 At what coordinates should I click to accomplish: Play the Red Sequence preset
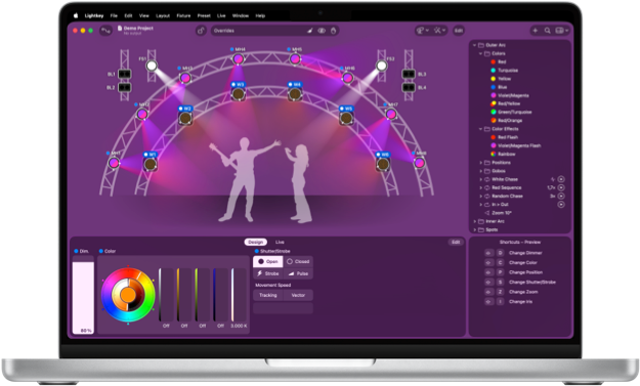(x=561, y=188)
